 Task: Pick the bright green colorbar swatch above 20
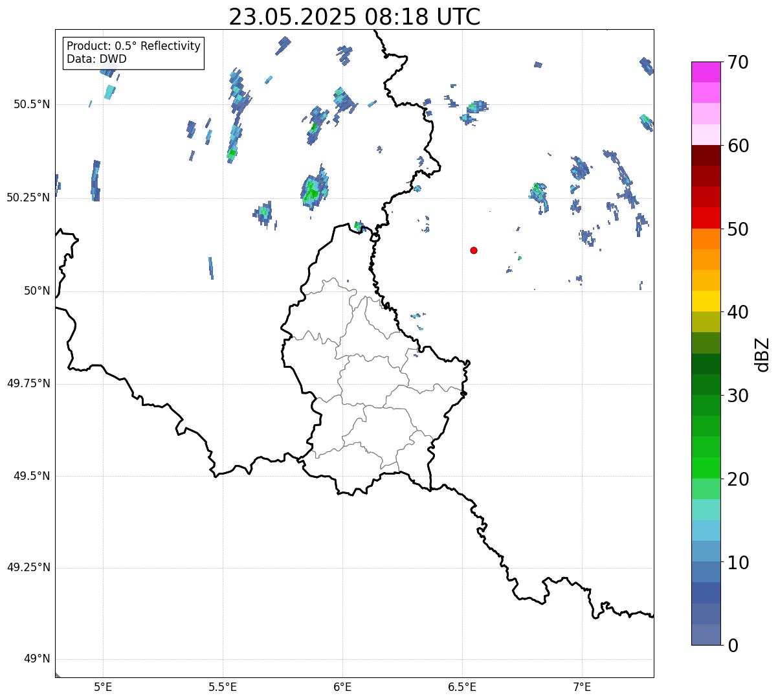coord(706,468)
